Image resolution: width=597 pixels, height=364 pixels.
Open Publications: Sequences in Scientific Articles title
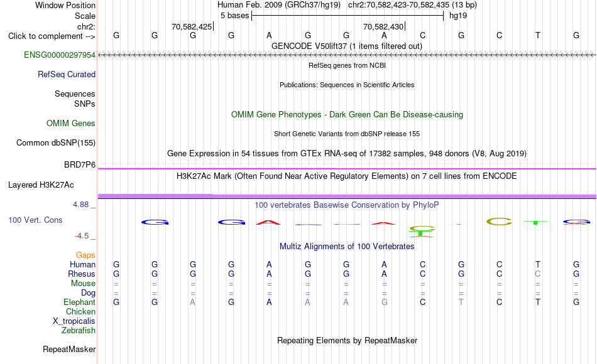pos(347,85)
